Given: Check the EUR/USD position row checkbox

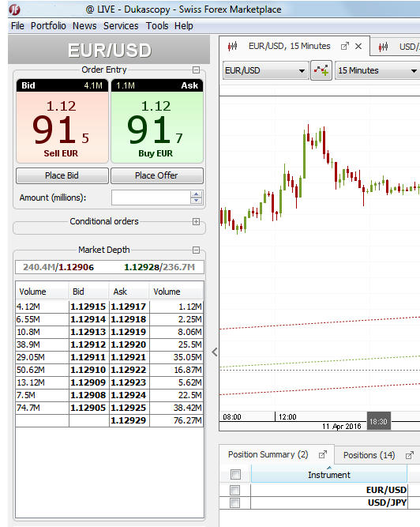Looking at the screenshot, I should click(x=235, y=490).
